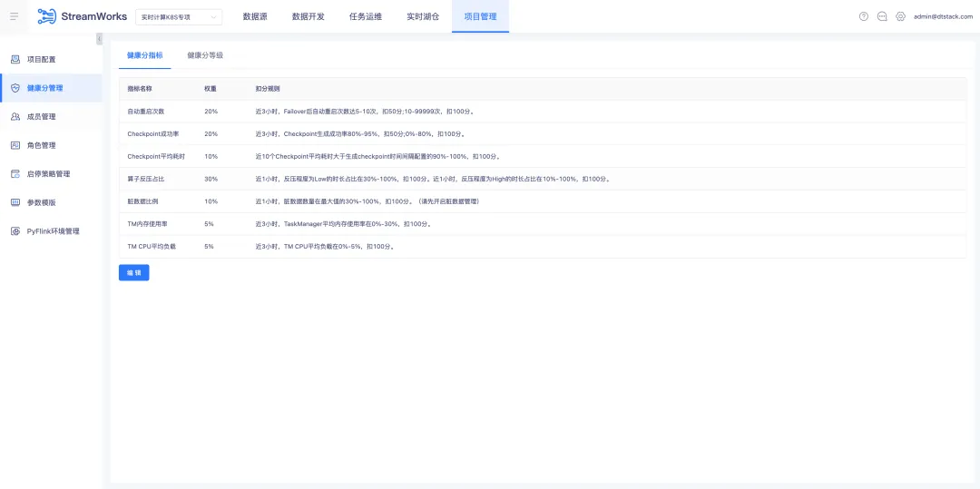Viewport: 980px width, 489px height.
Task: Open 启停策略管理 in the sidebar
Action: [51, 174]
